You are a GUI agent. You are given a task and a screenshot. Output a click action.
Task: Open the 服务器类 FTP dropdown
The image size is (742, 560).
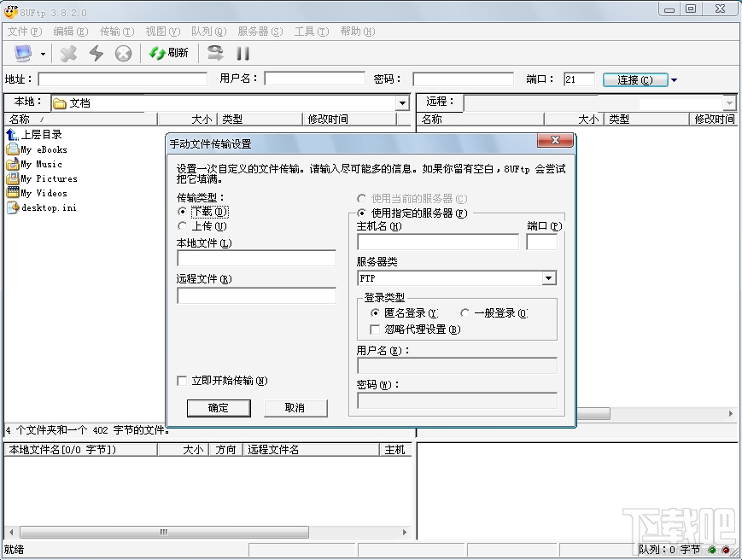click(x=548, y=278)
